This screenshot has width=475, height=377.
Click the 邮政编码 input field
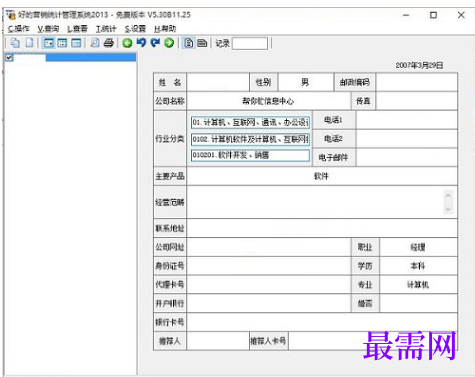(x=416, y=82)
